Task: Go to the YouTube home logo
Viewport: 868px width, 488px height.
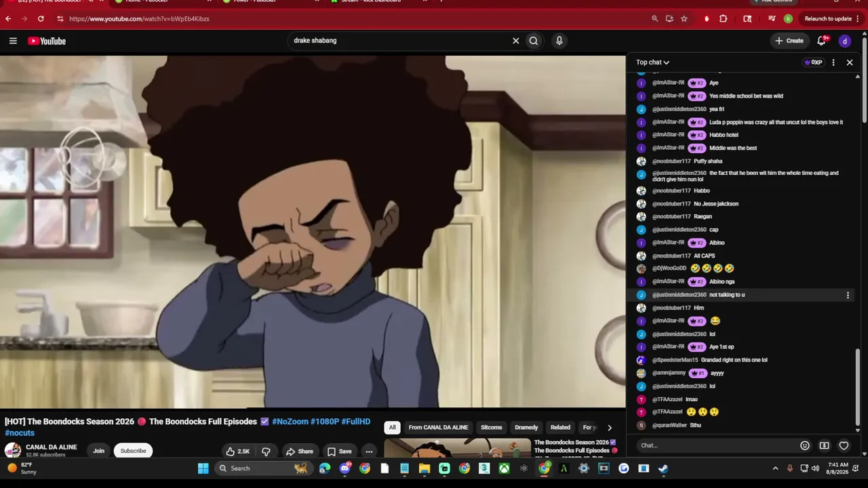Action: click(47, 41)
